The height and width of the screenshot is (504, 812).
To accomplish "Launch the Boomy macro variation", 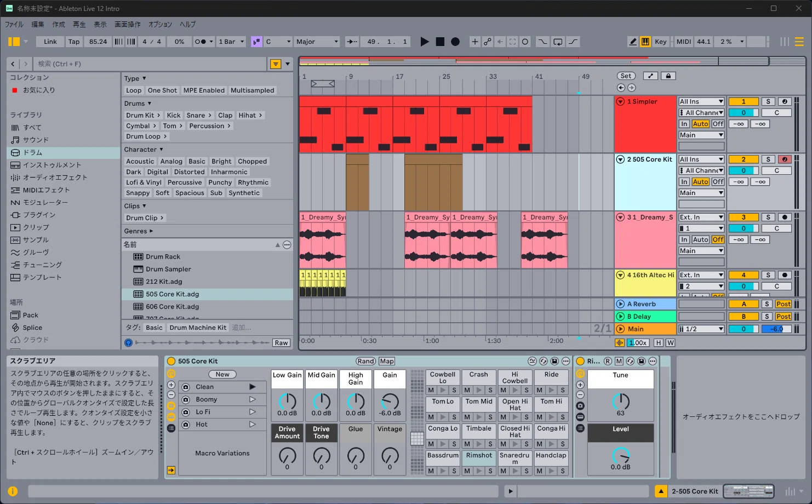I will pos(253,399).
